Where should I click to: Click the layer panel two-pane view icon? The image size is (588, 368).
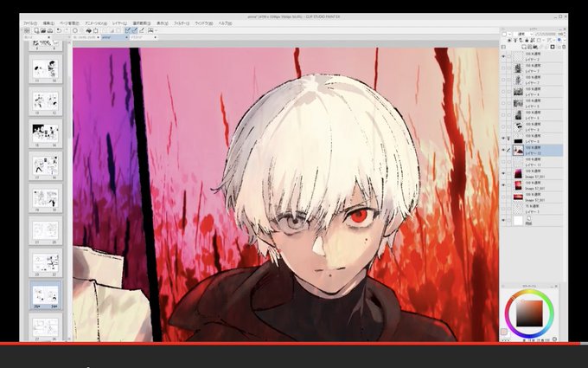point(503,47)
